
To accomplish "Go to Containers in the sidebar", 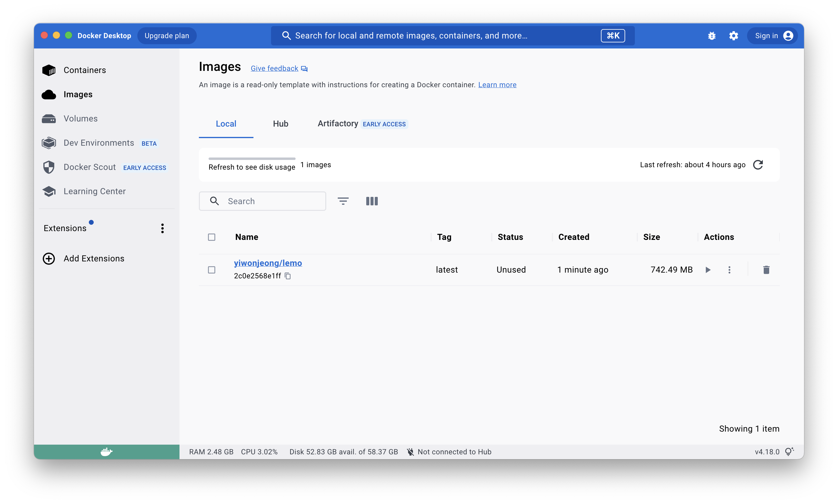I will [x=84, y=70].
